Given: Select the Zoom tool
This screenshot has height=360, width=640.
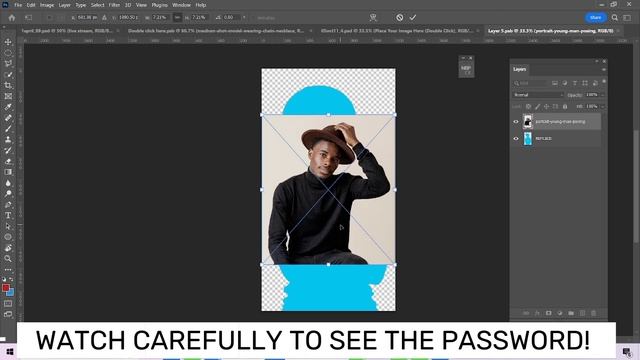Looking at the screenshot, I should click(8, 258).
